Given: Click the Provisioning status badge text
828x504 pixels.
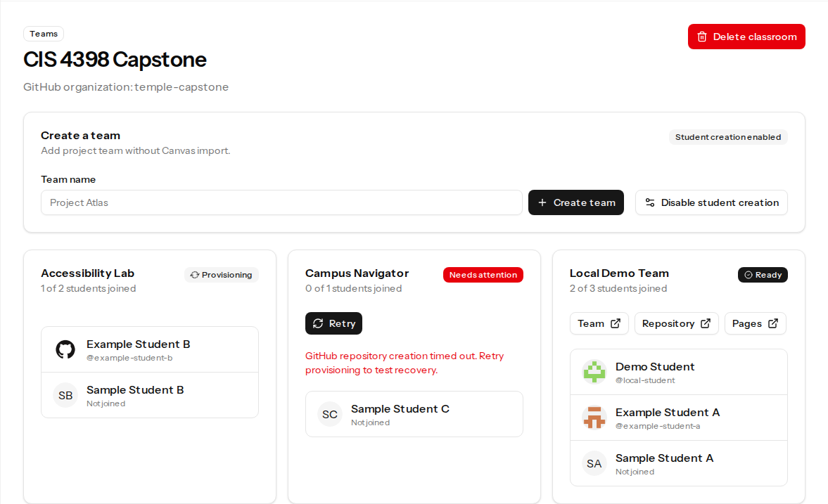Looking at the screenshot, I should pos(227,275).
